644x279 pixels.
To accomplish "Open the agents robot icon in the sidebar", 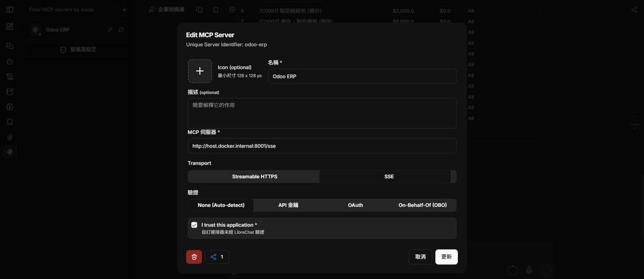I will pyautogui.click(x=10, y=61).
